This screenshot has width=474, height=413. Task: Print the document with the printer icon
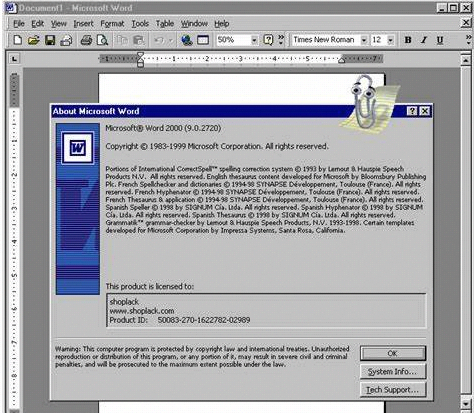(86, 40)
